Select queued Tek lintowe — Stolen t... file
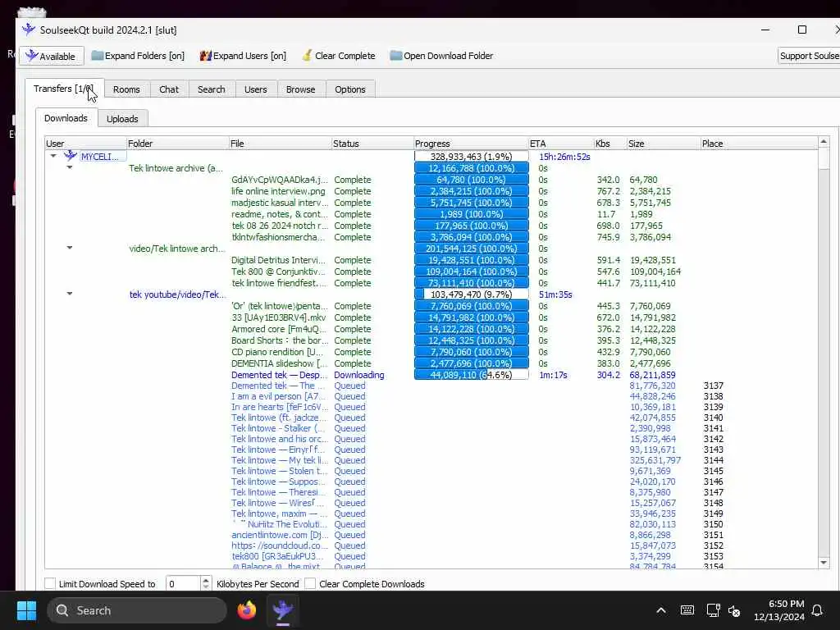 (279, 471)
